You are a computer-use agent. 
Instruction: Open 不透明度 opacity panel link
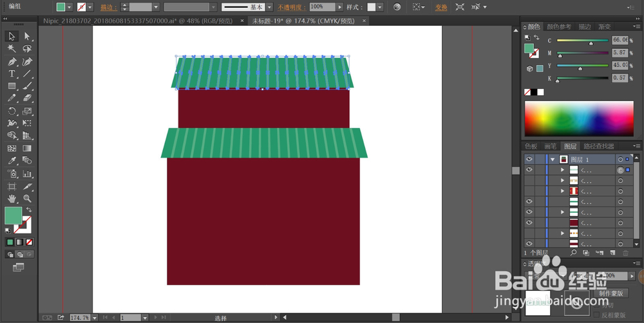[291, 7]
